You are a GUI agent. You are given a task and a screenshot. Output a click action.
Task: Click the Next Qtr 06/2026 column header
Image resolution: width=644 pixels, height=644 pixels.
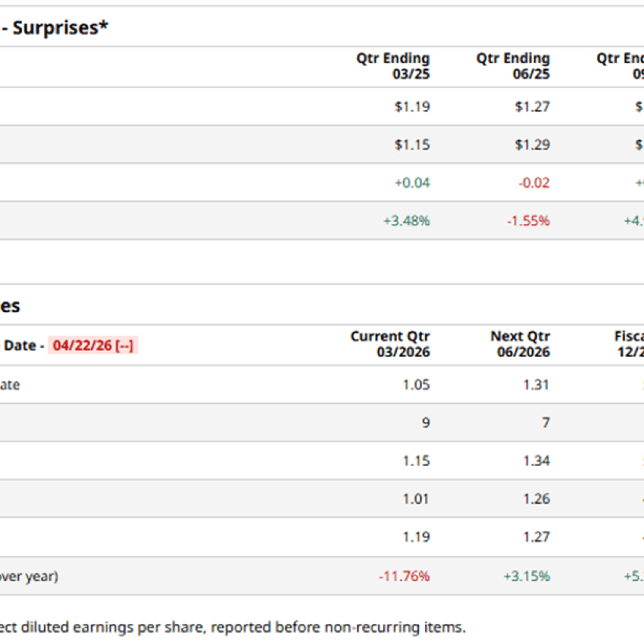(520, 344)
